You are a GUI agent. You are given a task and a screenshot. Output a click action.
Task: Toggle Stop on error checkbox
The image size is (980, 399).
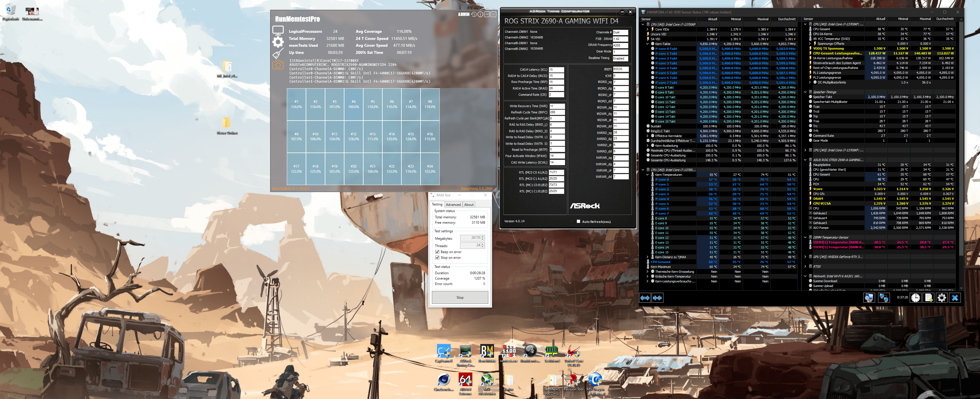tap(438, 258)
